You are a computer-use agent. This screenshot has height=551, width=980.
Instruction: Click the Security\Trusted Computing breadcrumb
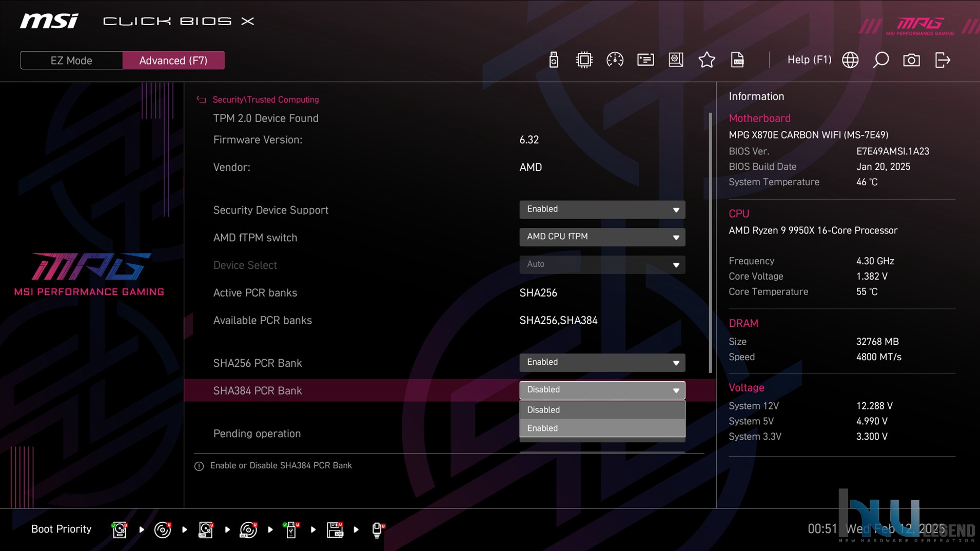[266, 100]
